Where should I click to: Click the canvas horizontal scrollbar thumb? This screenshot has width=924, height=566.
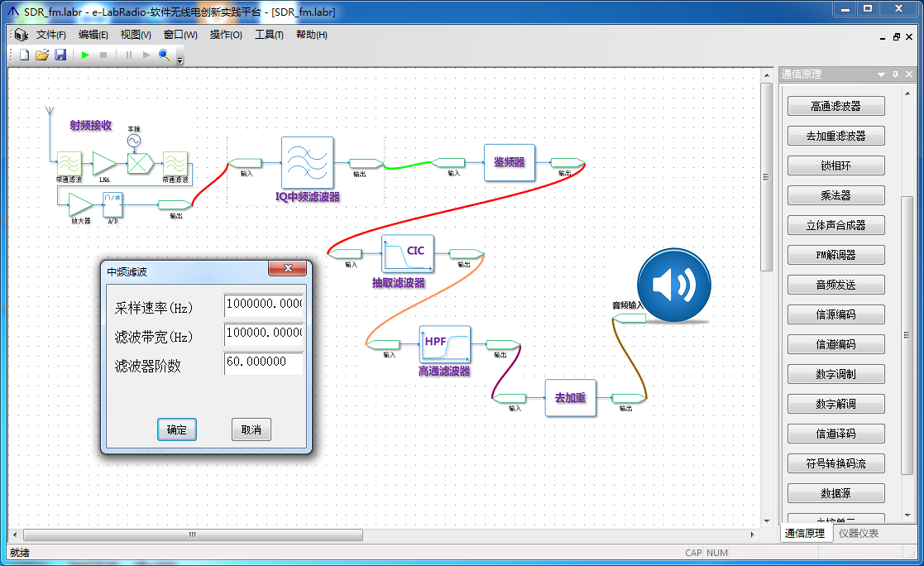point(194,535)
